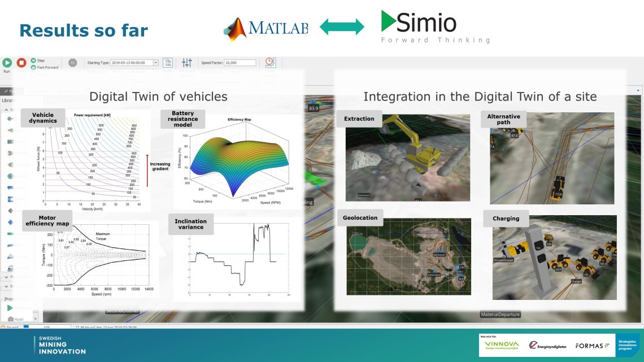Click Fast-Forward in the run toolbar

45,67
